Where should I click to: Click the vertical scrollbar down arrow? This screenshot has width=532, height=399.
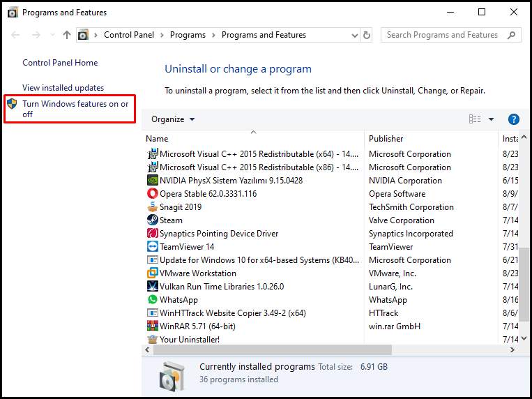524,338
